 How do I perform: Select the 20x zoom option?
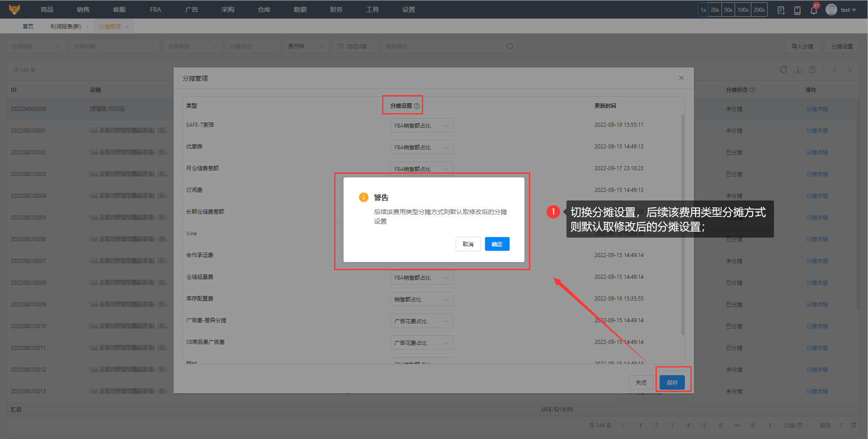(715, 10)
